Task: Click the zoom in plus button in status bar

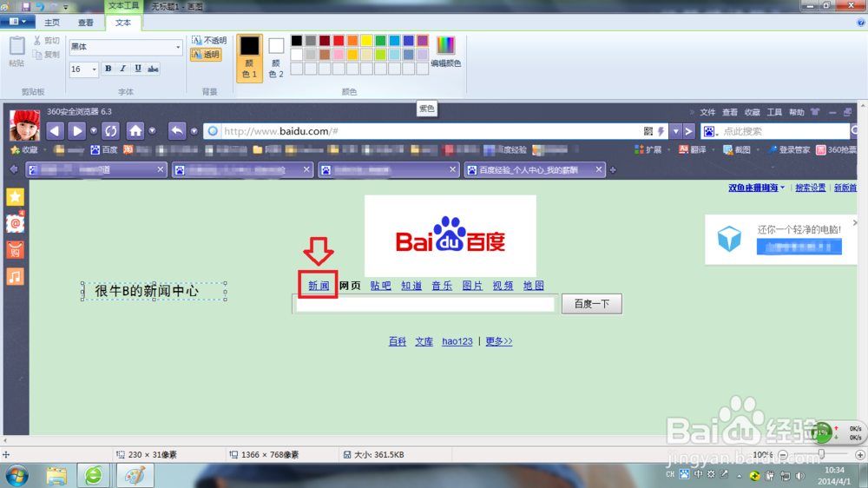Action: click(x=859, y=455)
